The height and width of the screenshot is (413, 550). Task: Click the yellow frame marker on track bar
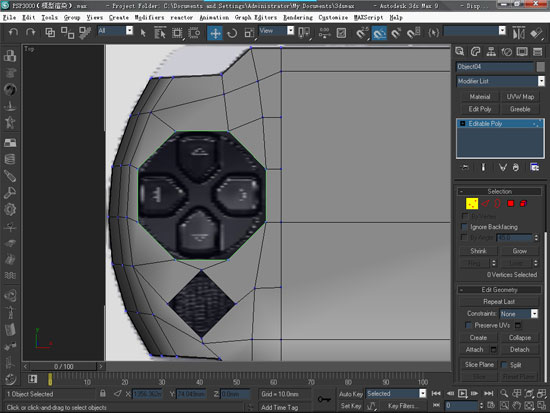coord(50,379)
